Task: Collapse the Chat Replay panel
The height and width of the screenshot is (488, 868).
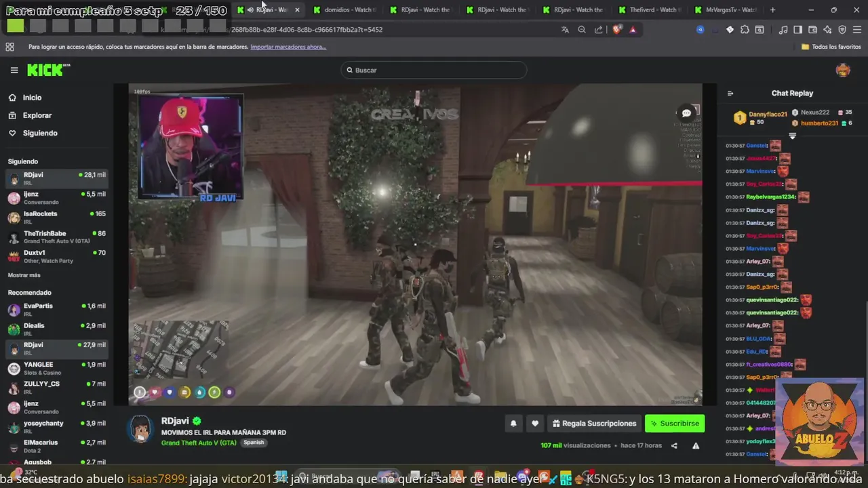Action: pyautogui.click(x=730, y=94)
